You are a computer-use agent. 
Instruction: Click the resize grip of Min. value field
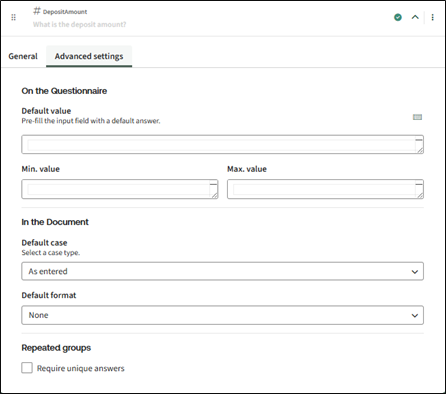215,196
